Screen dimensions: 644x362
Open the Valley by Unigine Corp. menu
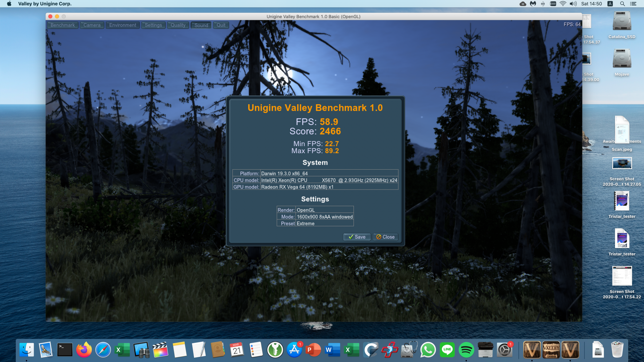[45, 4]
